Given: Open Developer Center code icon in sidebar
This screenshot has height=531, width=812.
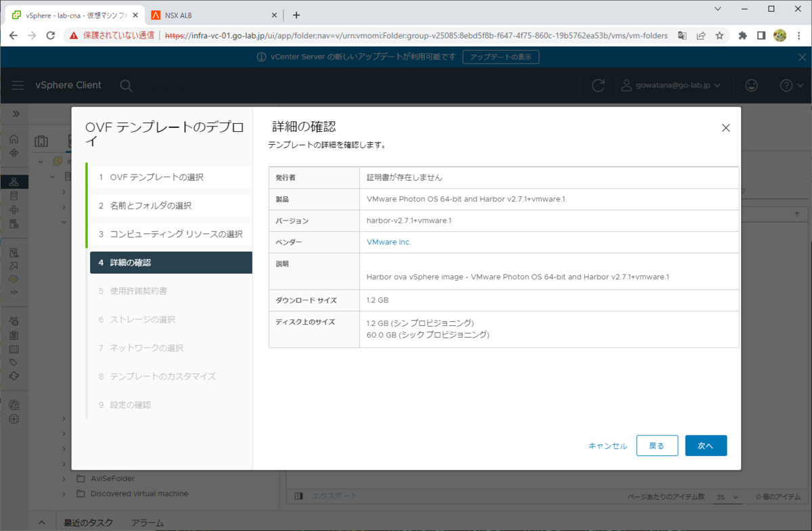Looking at the screenshot, I should coord(14,292).
